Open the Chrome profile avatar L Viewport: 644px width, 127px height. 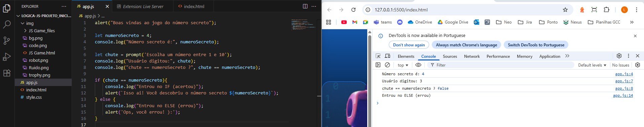624,10
